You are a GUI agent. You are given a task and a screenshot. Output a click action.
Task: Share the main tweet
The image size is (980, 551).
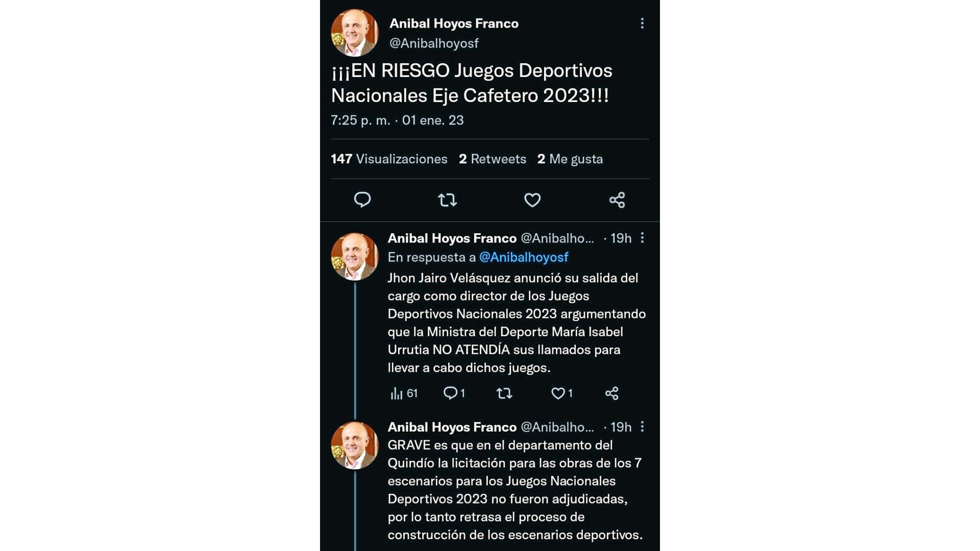point(617,200)
